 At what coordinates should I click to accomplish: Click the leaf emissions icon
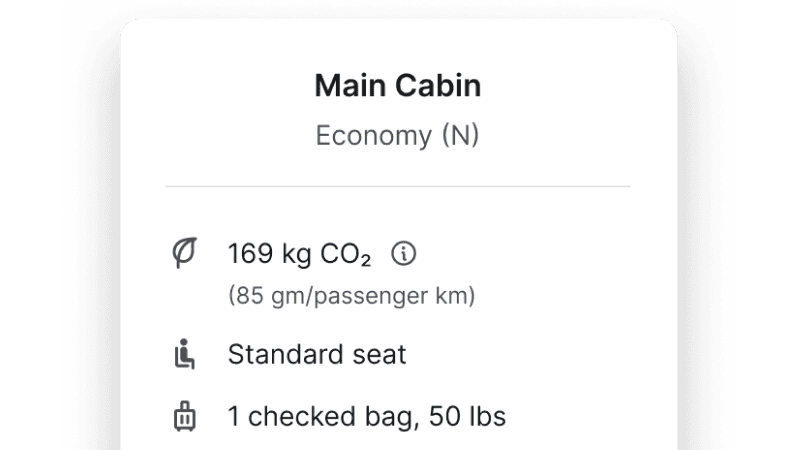click(x=185, y=252)
